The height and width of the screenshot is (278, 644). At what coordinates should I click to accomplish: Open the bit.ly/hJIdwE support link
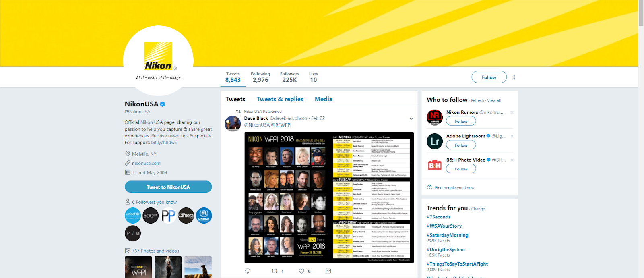164,143
